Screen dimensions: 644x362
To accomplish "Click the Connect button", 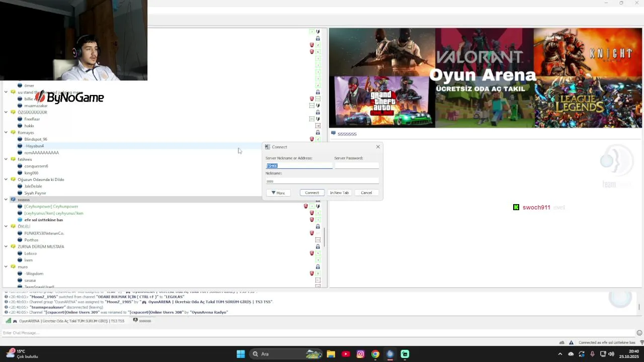I will click(312, 193).
